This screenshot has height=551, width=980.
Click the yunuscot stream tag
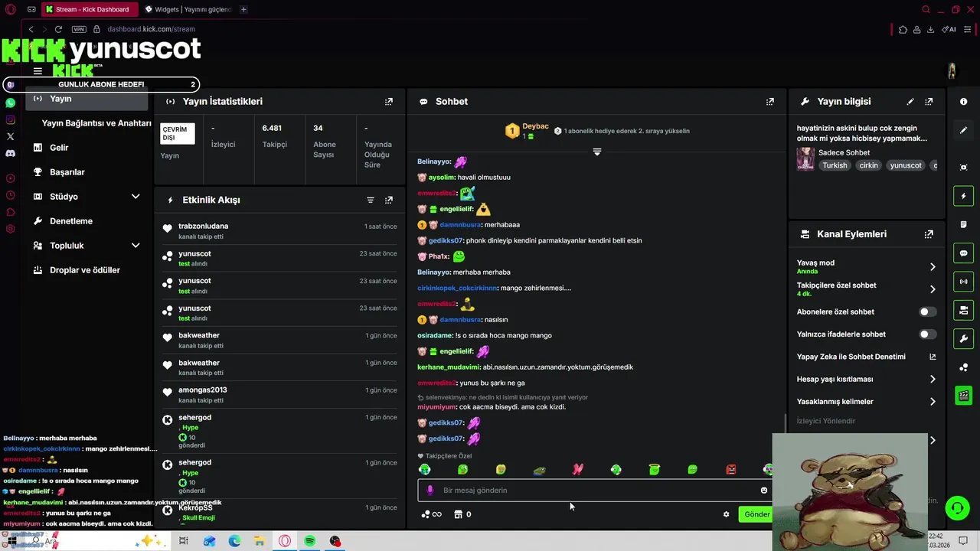[x=906, y=165]
